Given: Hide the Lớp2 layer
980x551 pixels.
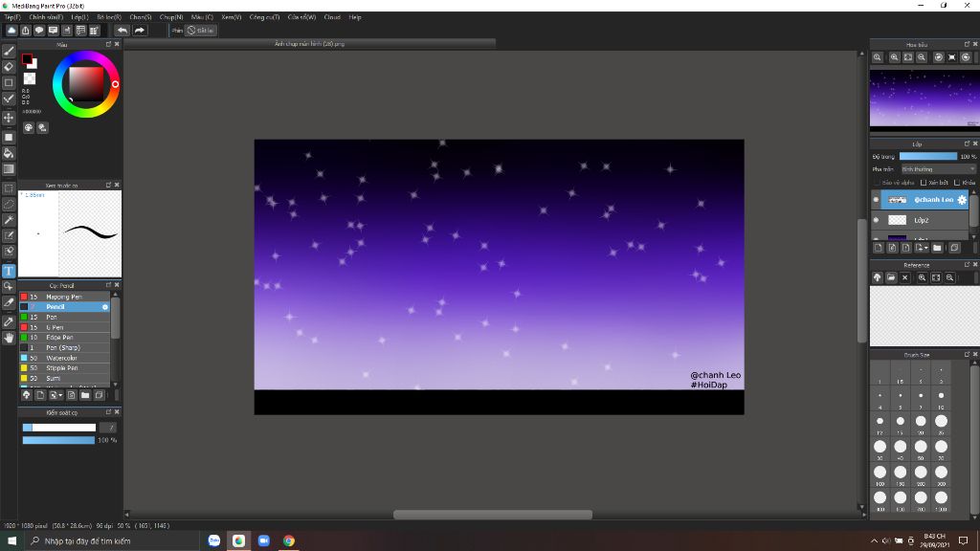Looking at the screenshot, I should 876,220.
